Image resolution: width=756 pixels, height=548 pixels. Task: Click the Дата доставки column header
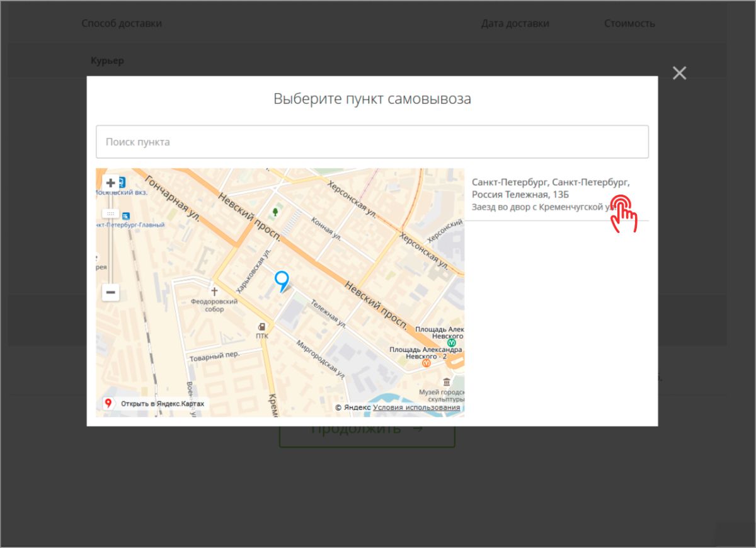pos(515,23)
